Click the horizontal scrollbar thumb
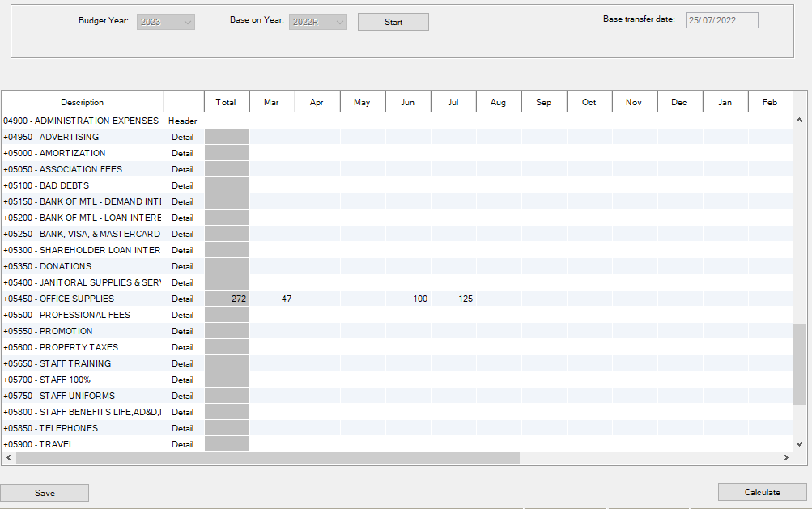This screenshot has width=812, height=509. click(267, 458)
